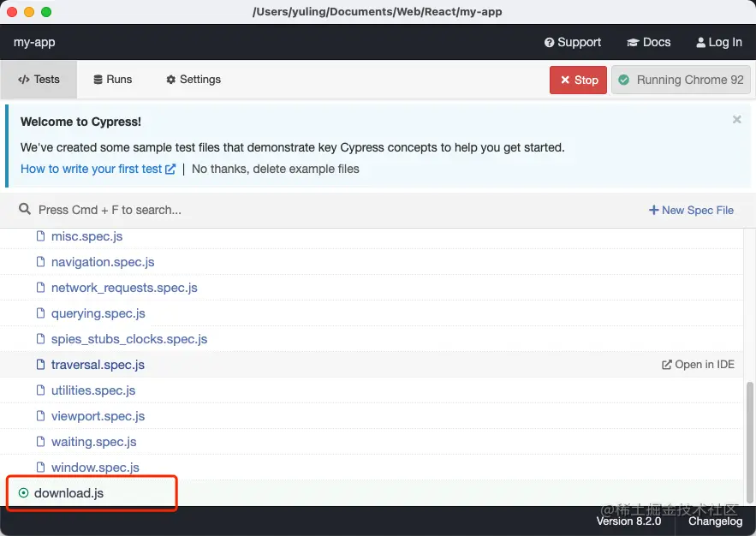Click the my-app project name
The image size is (756, 536).
(34, 43)
